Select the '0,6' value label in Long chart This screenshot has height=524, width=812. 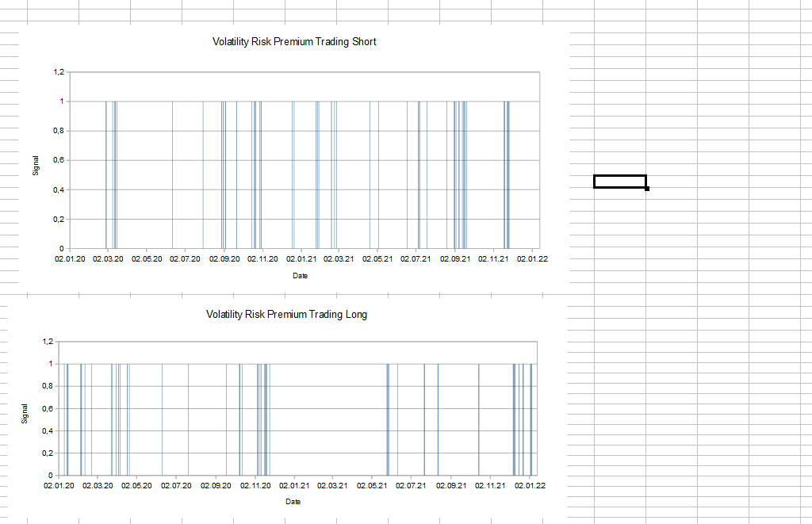point(47,408)
